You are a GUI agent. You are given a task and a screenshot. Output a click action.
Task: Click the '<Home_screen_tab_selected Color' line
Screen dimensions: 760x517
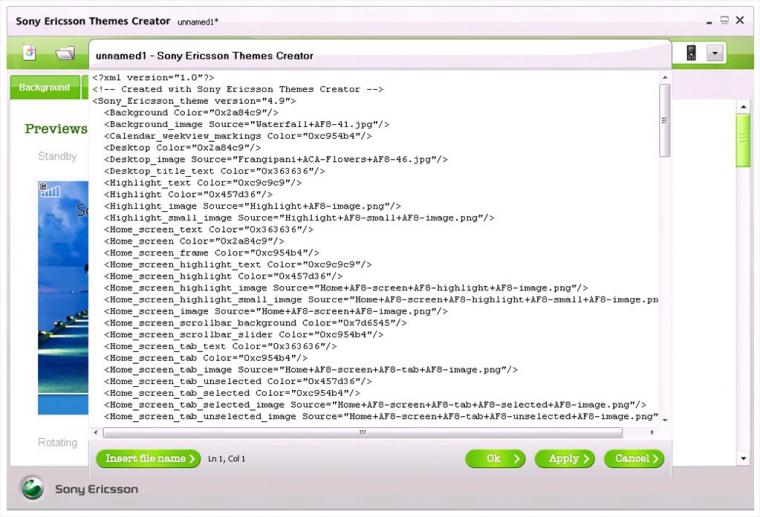232,393
